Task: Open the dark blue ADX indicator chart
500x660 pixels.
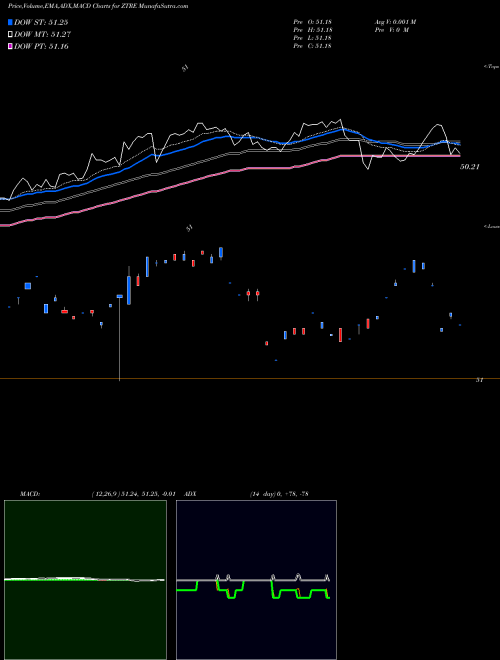Action: click(x=256, y=580)
